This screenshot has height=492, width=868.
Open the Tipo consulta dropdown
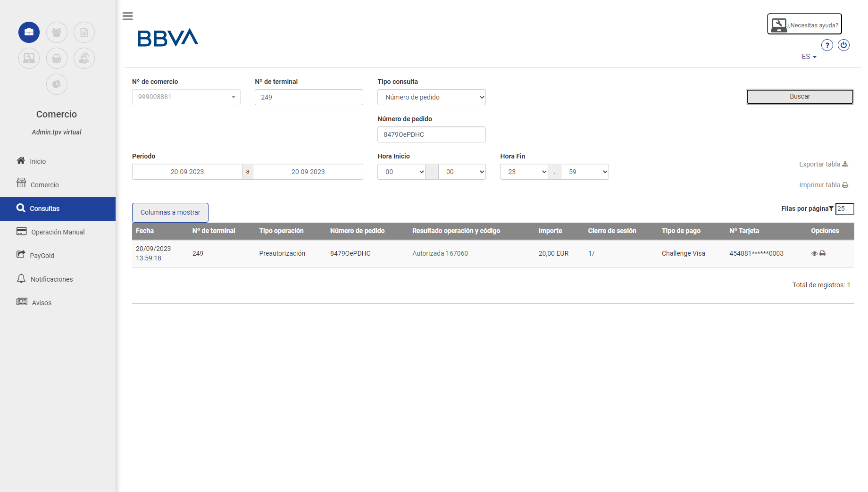pyautogui.click(x=431, y=97)
